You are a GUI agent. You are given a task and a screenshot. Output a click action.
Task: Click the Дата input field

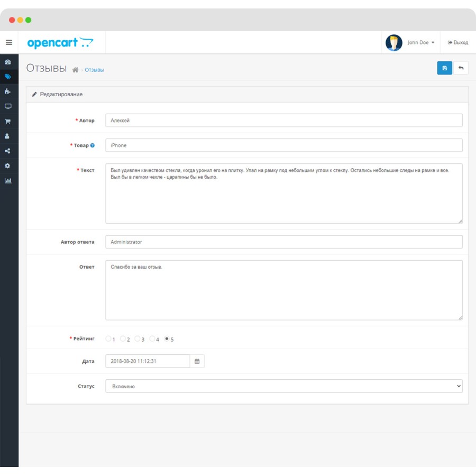148,361
